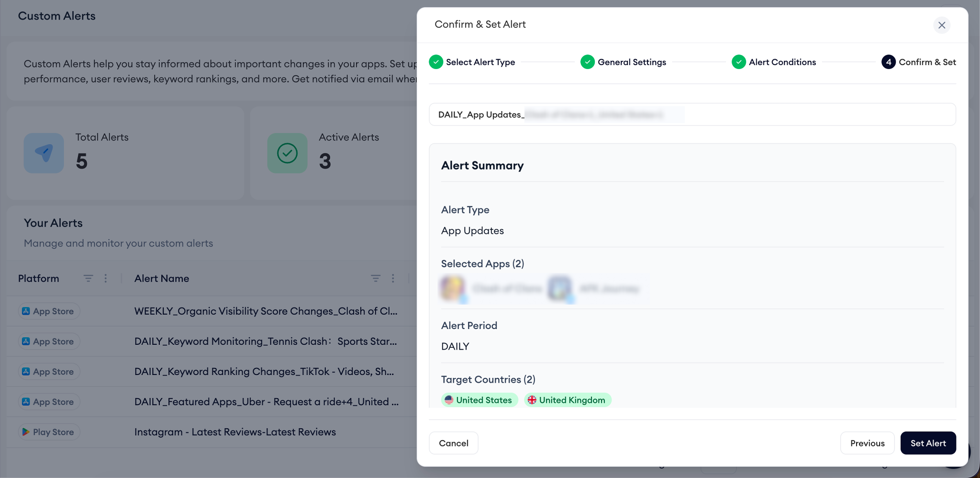Select the first selected app thumbnail
This screenshot has height=478, width=980.
[x=452, y=288]
